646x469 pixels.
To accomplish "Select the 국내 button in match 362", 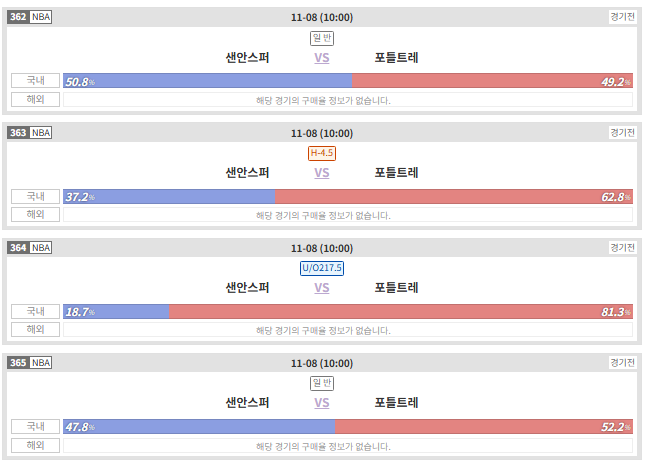I will (x=35, y=81).
